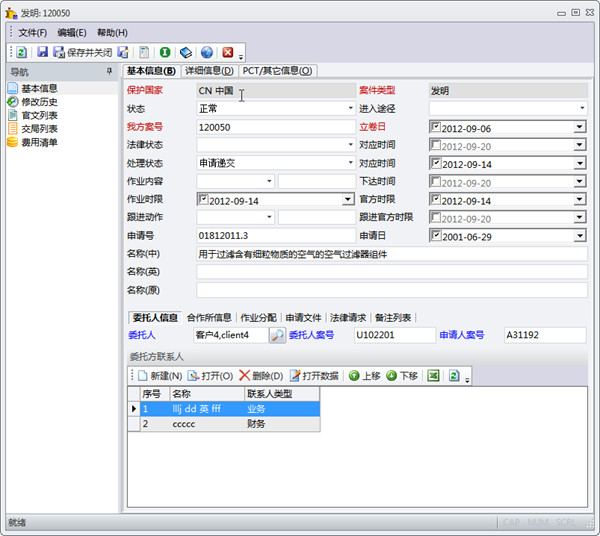This screenshot has width=600, height=536.
Task: Click the 委托人案号 field U102201
Action: [x=395, y=335]
